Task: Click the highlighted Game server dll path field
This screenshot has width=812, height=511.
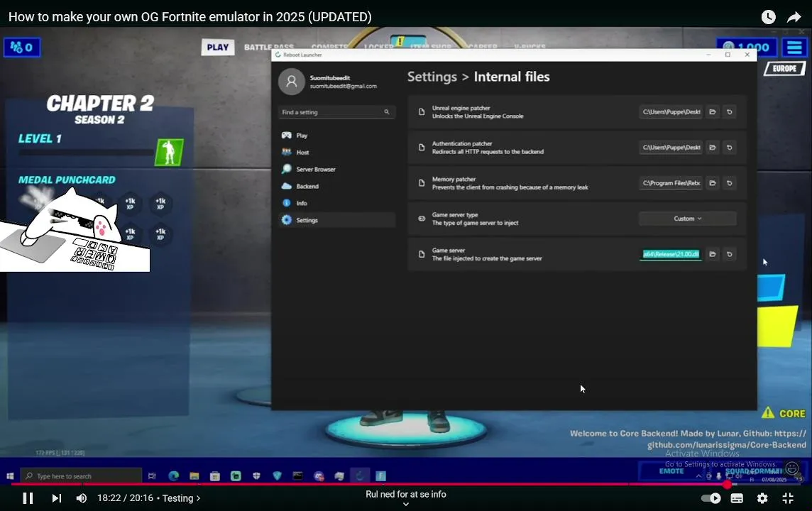Action: (671, 254)
